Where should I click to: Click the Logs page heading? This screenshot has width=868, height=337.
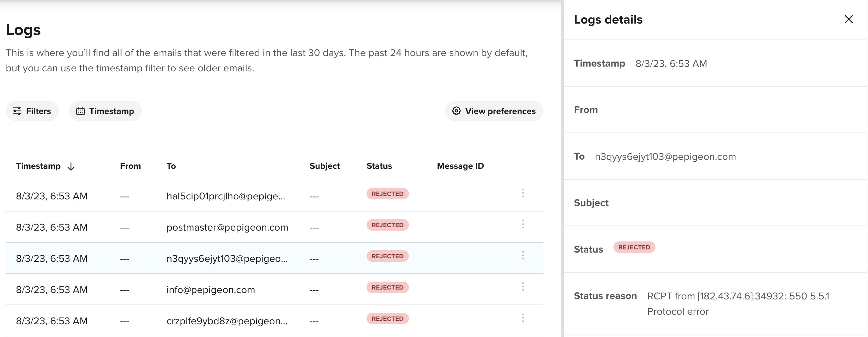point(23,30)
